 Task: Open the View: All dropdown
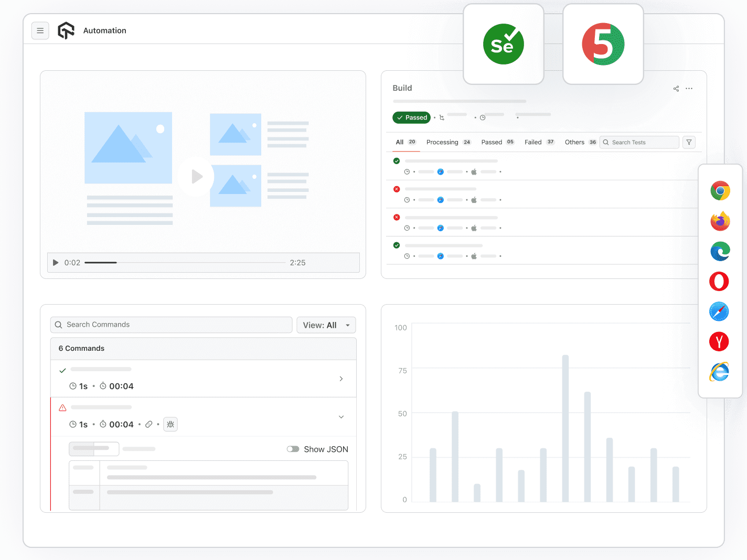tap(326, 325)
